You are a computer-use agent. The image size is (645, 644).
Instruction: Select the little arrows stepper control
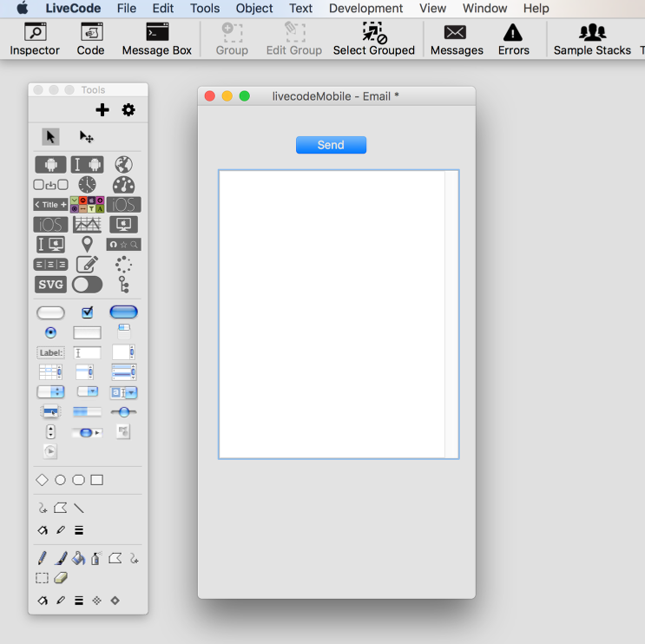pyautogui.click(x=50, y=432)
